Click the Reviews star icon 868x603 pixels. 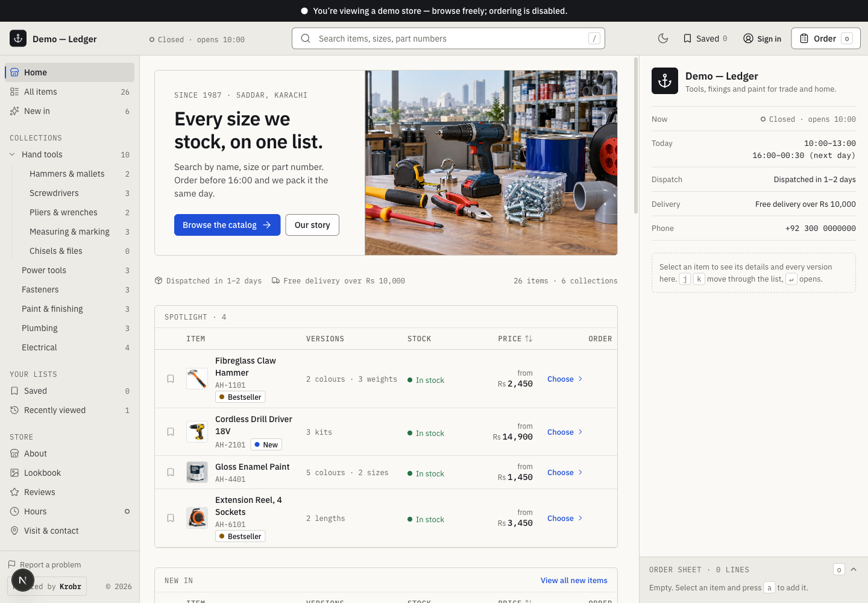14,492
